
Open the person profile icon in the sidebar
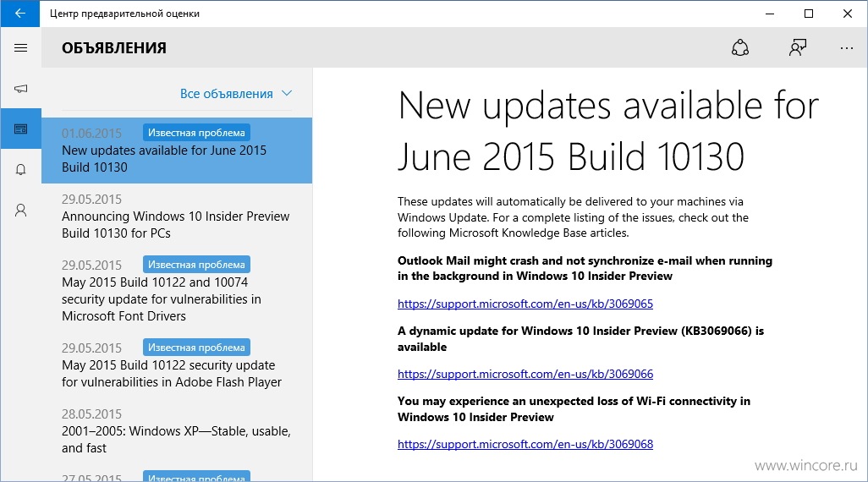click(x=20, y=210)
